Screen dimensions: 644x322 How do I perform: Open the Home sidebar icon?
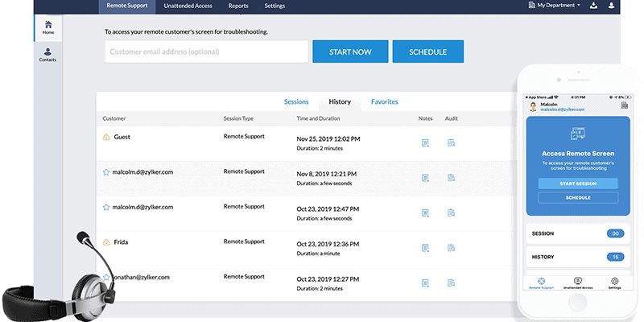pos(48,27)
